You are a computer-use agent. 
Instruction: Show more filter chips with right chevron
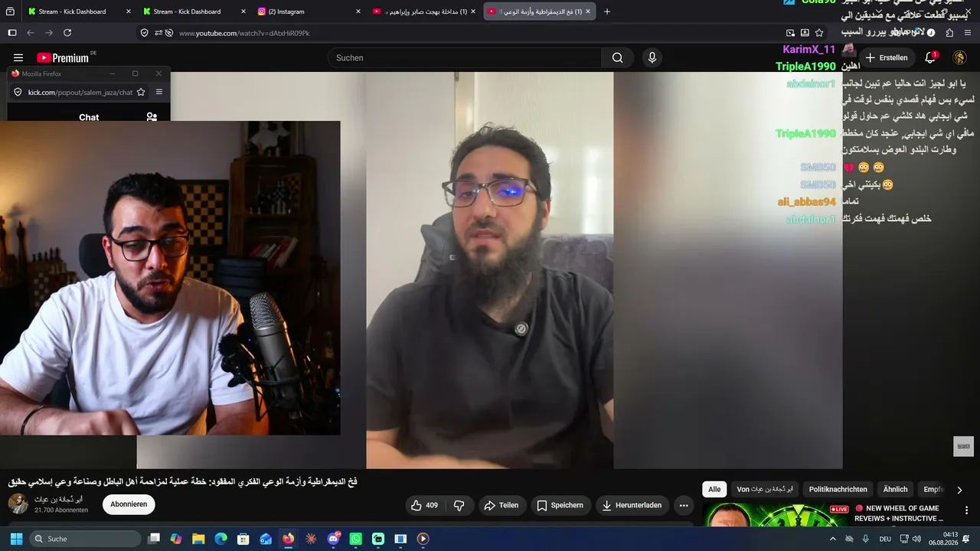959,490
